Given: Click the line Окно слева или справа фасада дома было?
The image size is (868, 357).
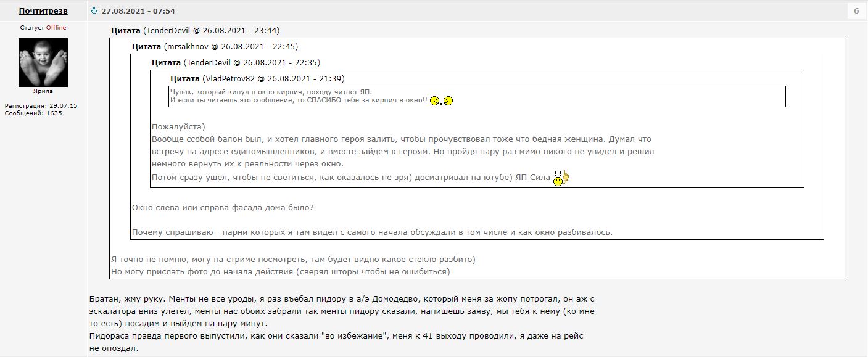Looking at the screenshot, I should (223, 207).
